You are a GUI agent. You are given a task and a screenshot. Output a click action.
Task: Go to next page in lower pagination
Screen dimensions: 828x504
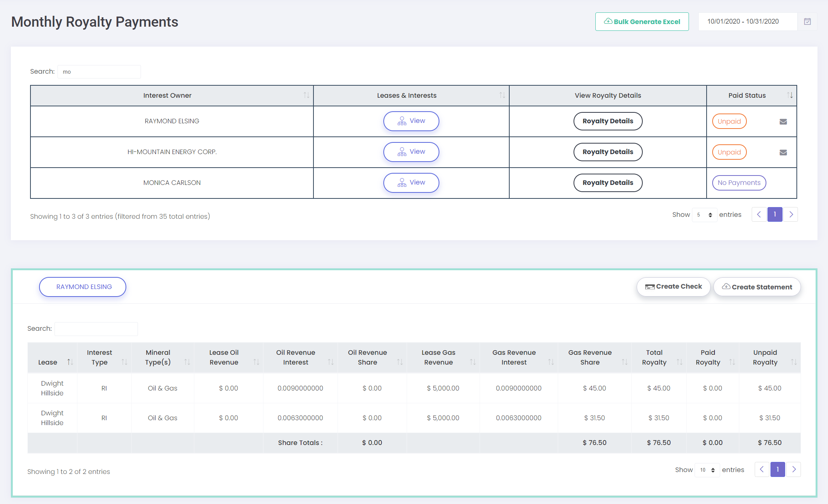[793, 469]
